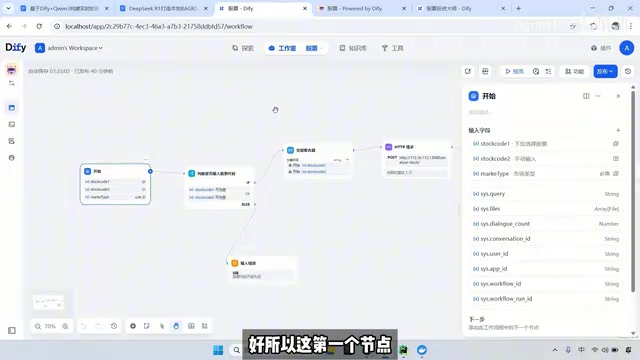Open the logs icon in left sidebar
The image size is (640, 360).
(x=11, y=141)
